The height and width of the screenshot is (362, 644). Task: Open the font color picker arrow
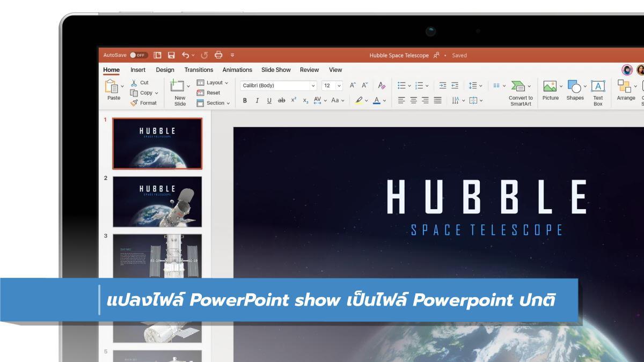[384, 101]
